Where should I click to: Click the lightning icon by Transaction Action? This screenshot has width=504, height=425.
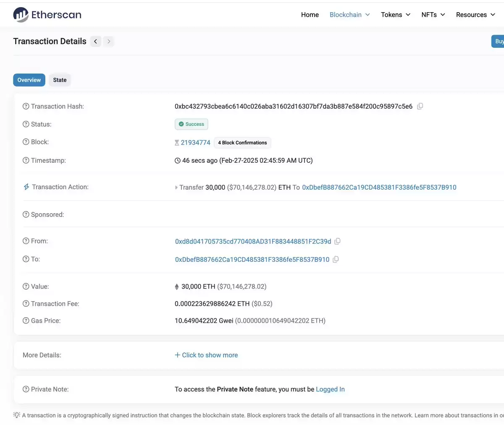[x=26, y=187]
